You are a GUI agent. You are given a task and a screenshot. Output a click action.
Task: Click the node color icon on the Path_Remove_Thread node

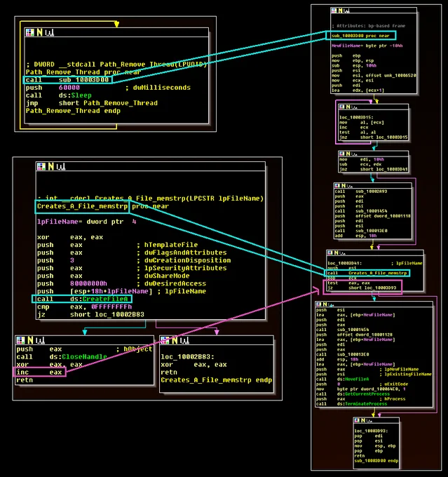(30, 32)
